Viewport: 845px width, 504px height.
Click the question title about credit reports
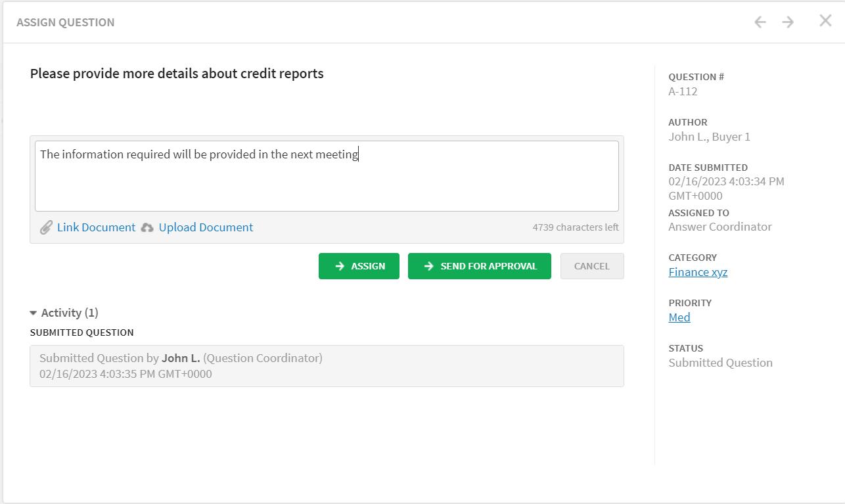click(177, 74)
